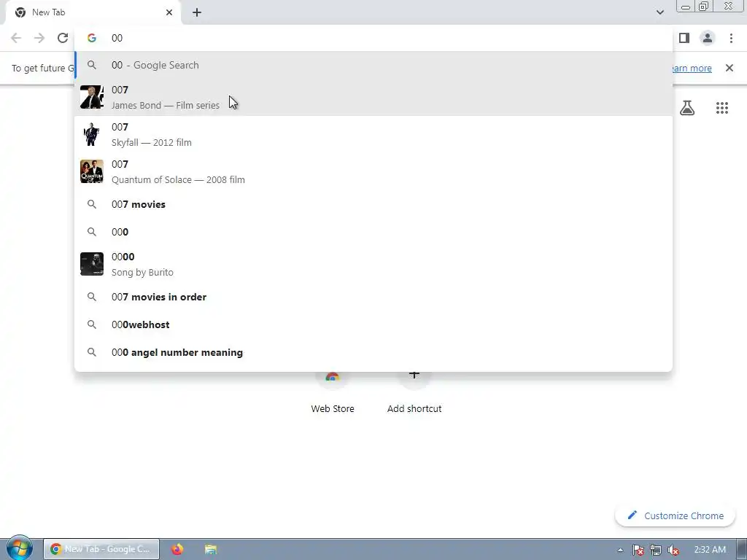Image resolution: width=747 pixels, height=560 pixels.
Task: Toggle the side panel icon
Action: tap(684, 38)
